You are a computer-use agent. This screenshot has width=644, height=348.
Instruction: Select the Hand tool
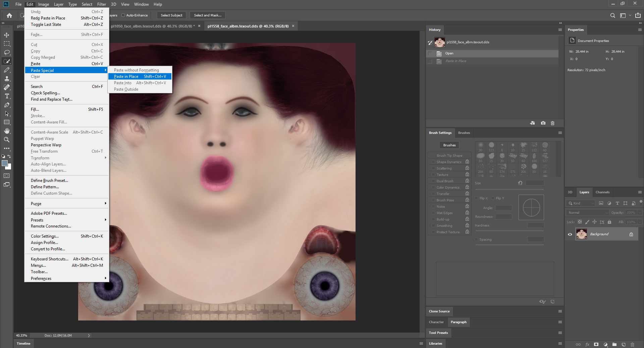(7, 131)
